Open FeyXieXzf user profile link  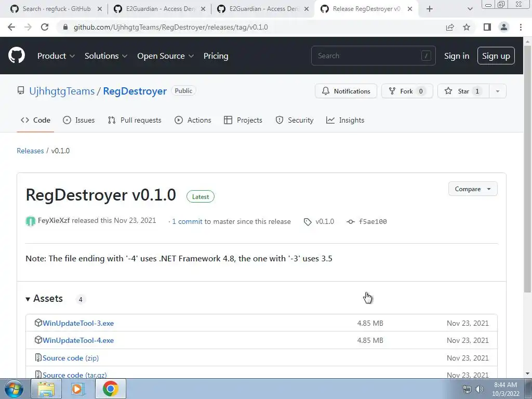click(x=54, y=220)
